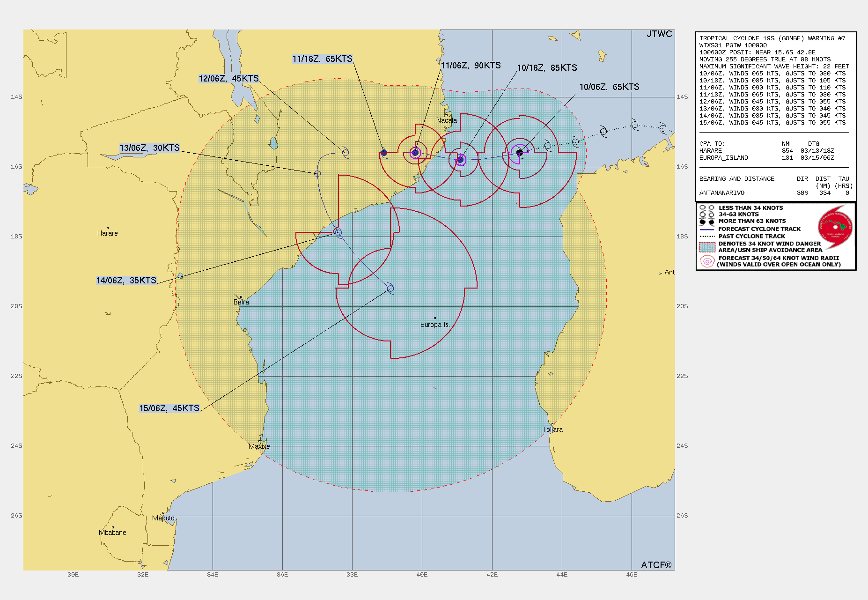Click the Tropical Cyclone 19S (GOMBE) warning title

coord(772,38)
